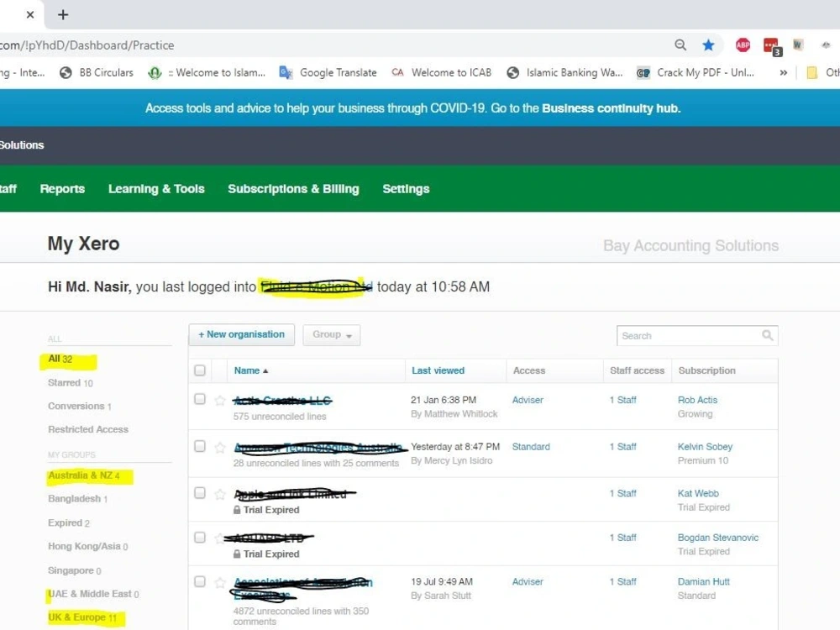Viewport: 840px width, 630px height.
Task: Star the organisation in Damian Hutt row
Action: pos(219,582)
